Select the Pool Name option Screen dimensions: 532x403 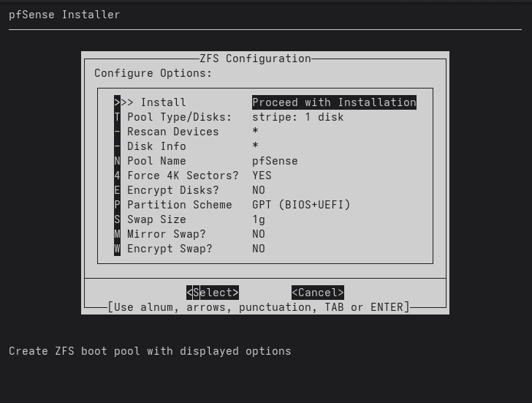pyautogui.click(x=206, y=161)
